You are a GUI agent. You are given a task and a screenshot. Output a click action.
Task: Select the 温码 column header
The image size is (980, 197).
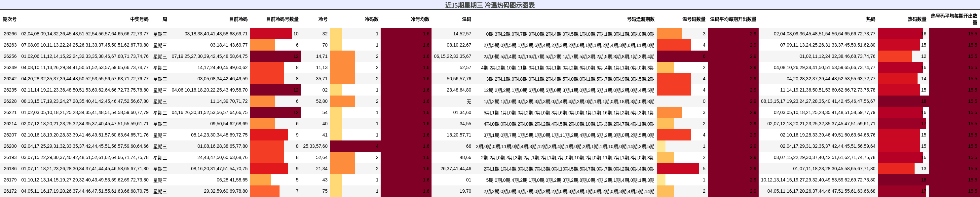[467, 19]
